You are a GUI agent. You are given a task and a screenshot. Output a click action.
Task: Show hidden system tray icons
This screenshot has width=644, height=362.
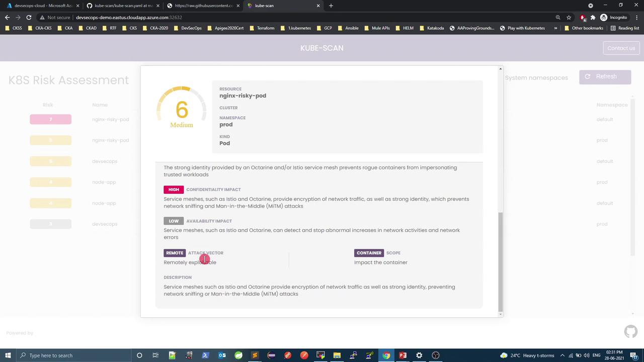pyautogui.click(x=562, y=355)
